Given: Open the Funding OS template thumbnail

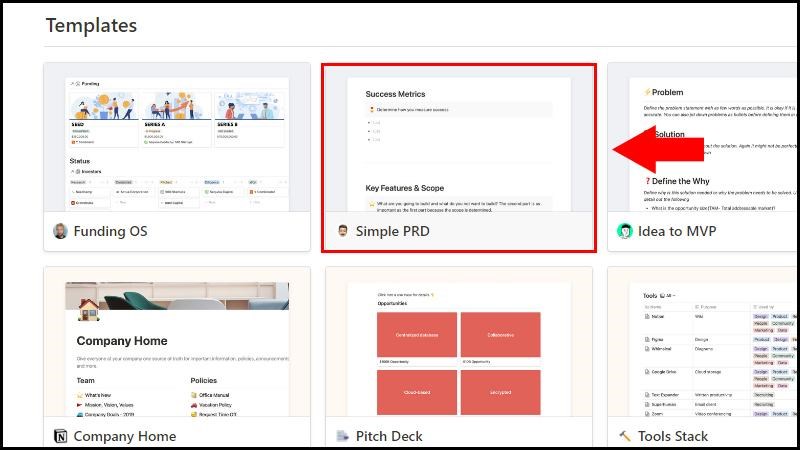Looking at the screenshot, I should [x=177, y=137].
